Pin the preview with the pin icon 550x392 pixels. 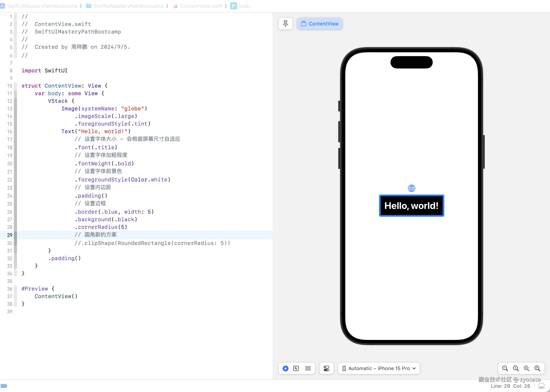(285, 24)
